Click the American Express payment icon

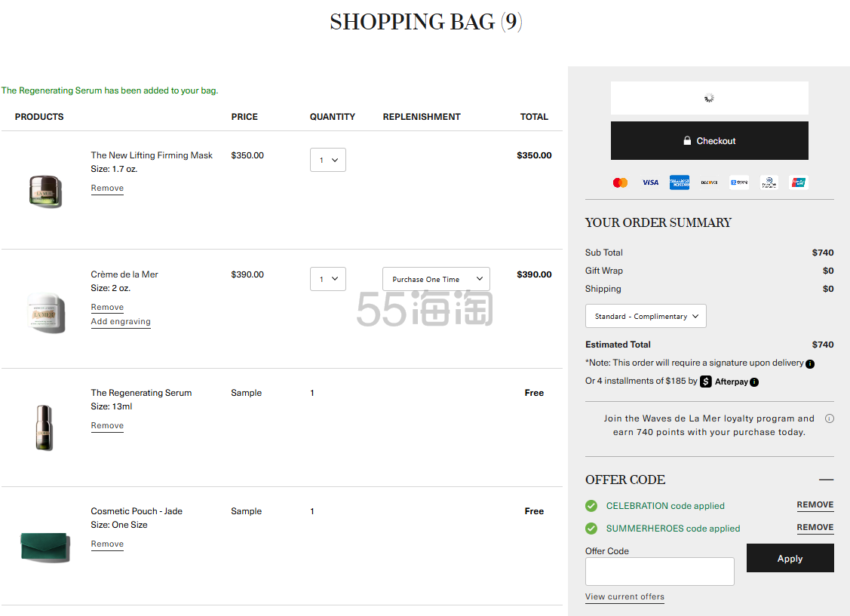[x=680, y=182]
